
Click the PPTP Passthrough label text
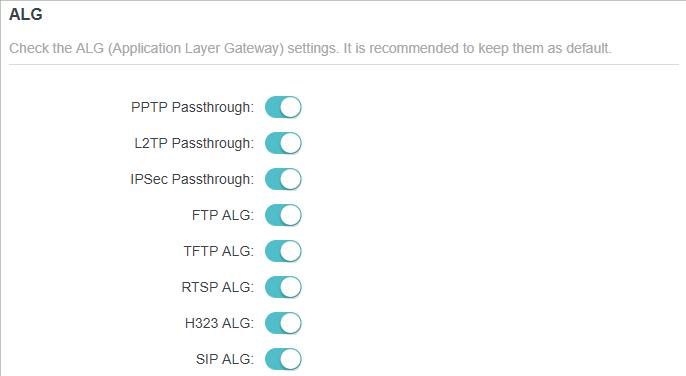[192, 107]
